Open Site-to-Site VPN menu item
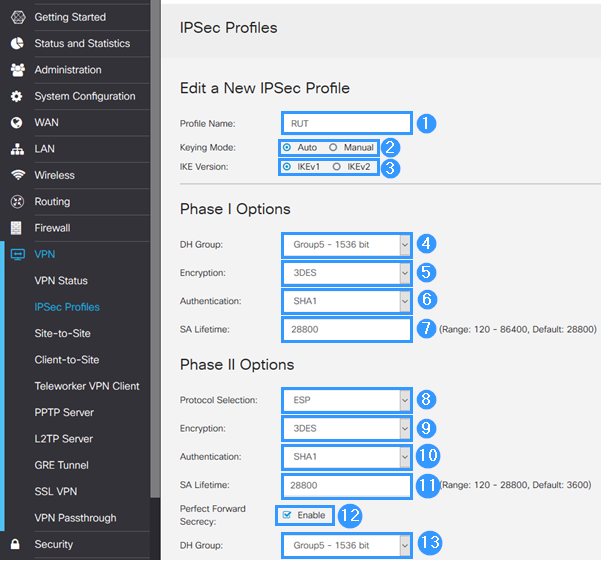 [62, 333]
